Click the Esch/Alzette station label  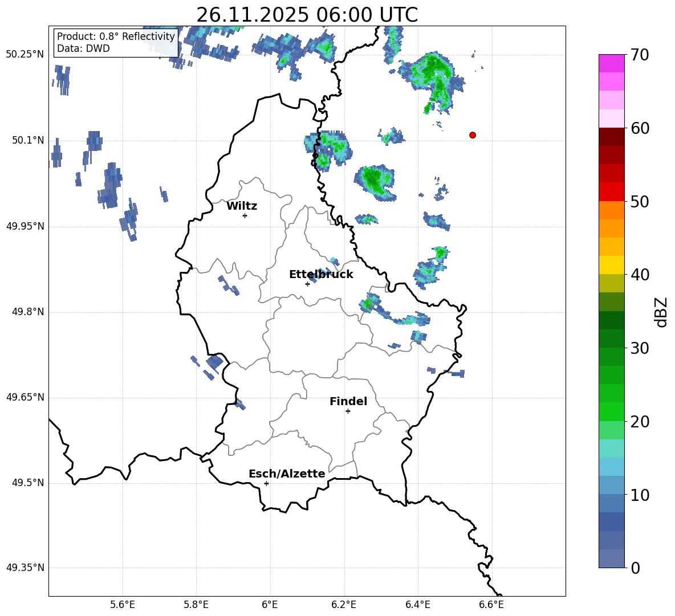coord(287,474)
